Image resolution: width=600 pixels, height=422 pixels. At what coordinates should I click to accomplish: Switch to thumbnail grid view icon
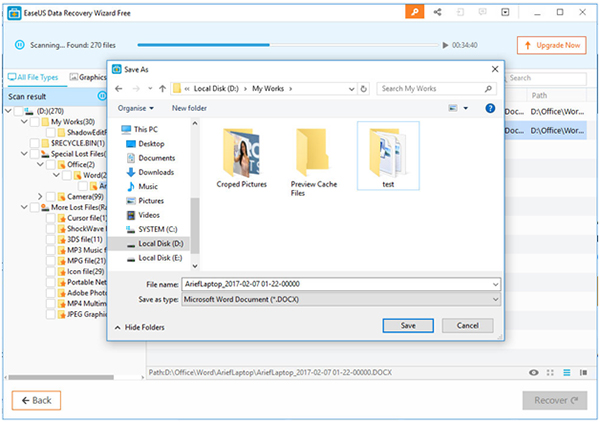(x=550, y=373)
